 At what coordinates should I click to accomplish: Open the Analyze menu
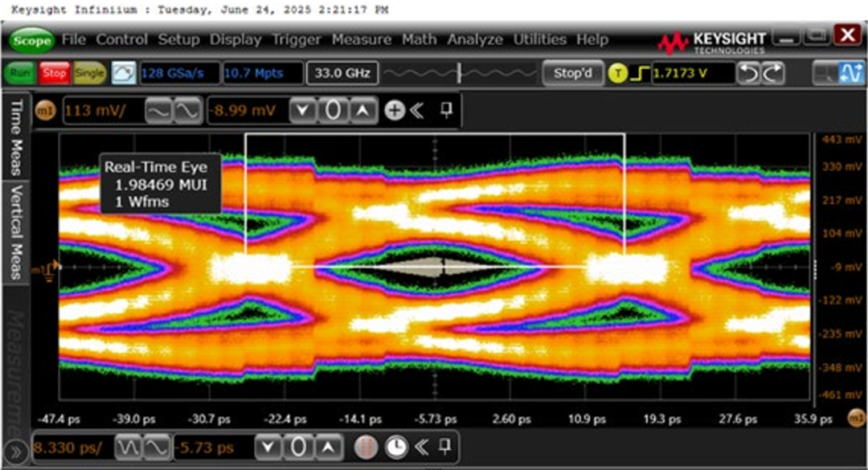click(477, 39)
